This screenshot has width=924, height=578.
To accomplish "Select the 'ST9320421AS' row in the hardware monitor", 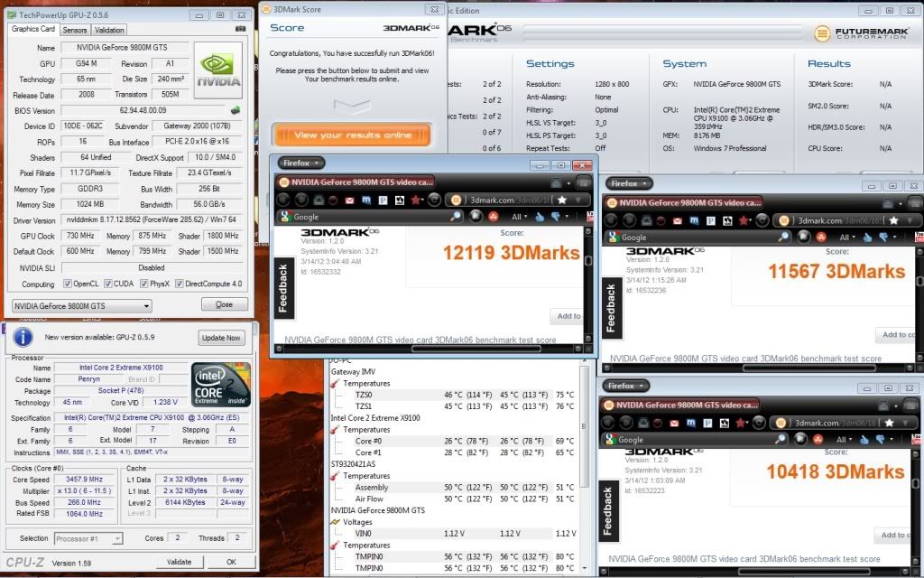I will coord(353,464).
